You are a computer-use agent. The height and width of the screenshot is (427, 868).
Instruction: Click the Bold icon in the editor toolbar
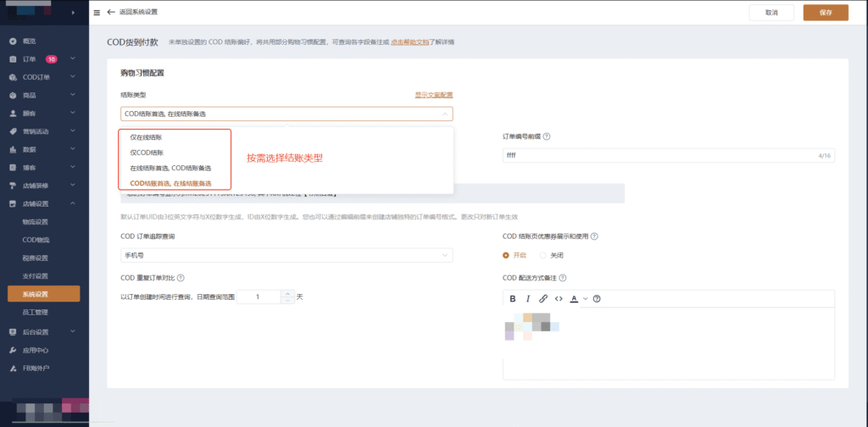point(513,298)
